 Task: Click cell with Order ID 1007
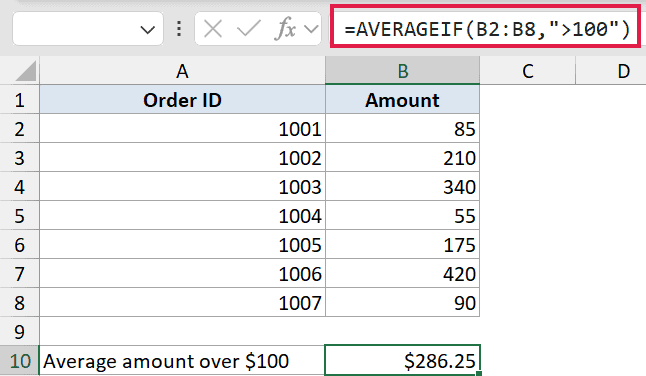pyautogui.click(x=182, y=302)
